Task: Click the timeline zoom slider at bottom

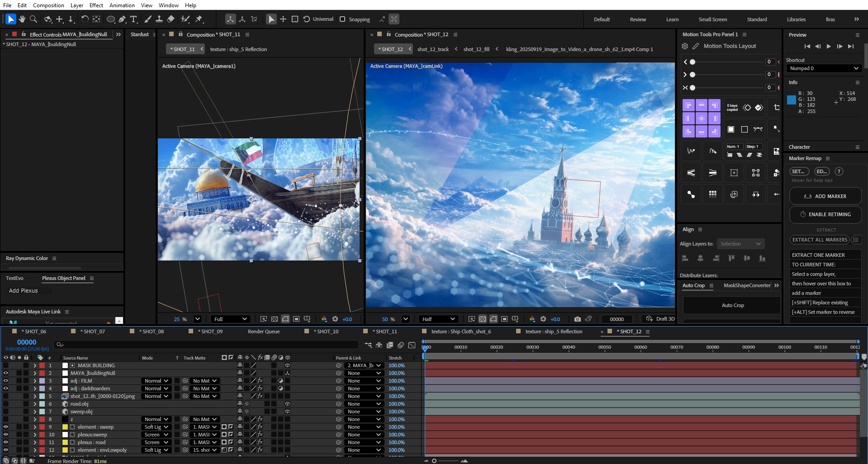Action: (434, 461)
